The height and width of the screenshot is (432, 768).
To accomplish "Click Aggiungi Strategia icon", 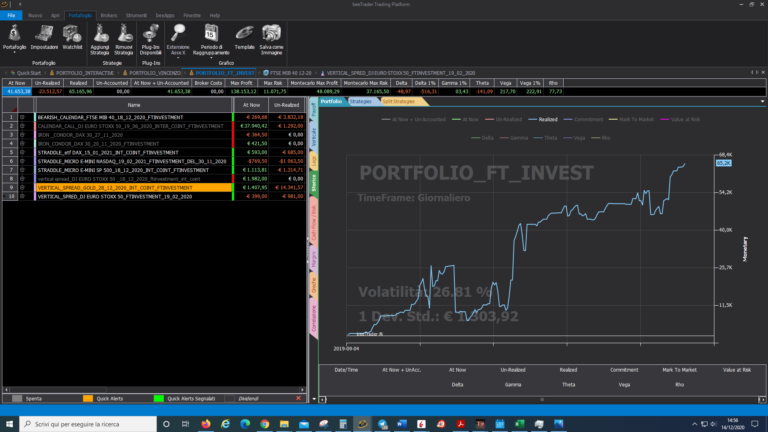I will click(x=100, y=35).
